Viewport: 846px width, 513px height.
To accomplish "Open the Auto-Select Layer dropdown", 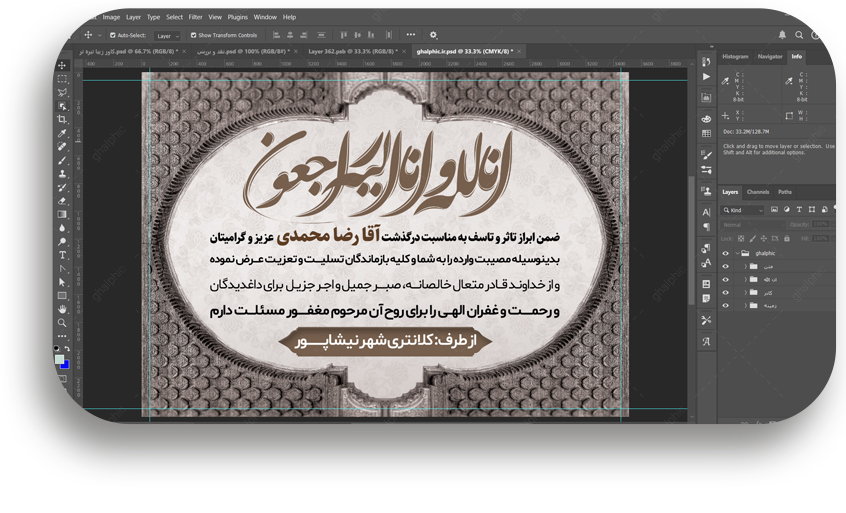I will pos(166,35).
